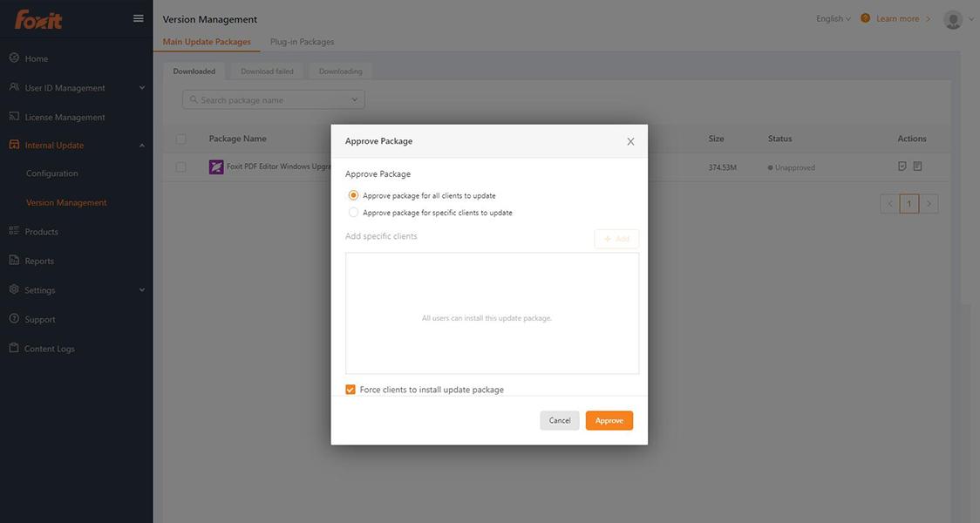Viewport: 980px width, 523px height.
Task: Open the account menu chevron
Action: coord(971,19)
